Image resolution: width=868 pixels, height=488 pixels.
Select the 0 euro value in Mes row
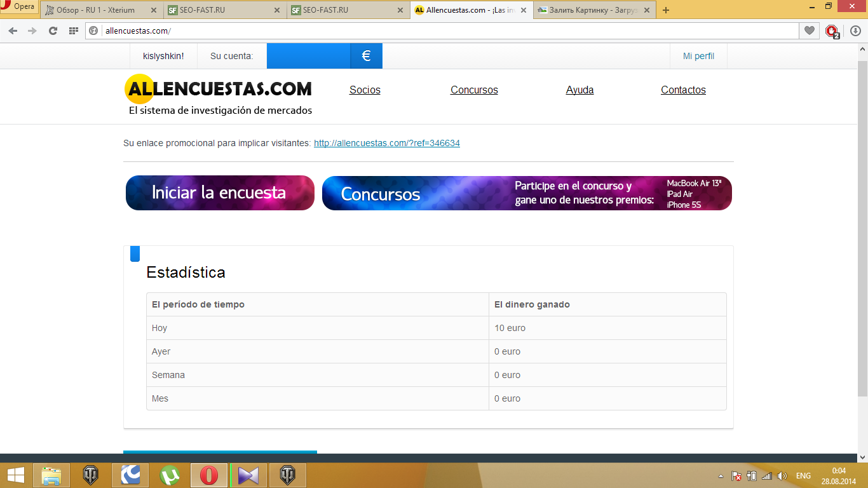tap(507, 398)
